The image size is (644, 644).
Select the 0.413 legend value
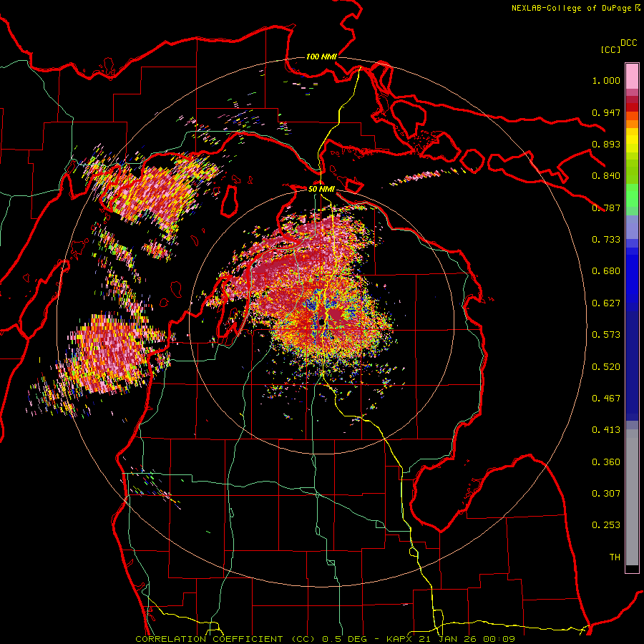(x=606, y=430)
